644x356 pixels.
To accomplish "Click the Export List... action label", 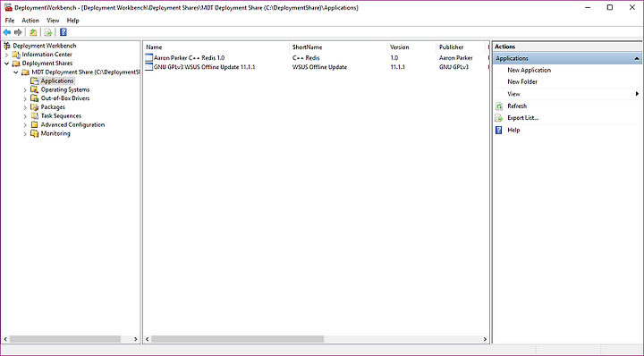I will click(523, 118).
